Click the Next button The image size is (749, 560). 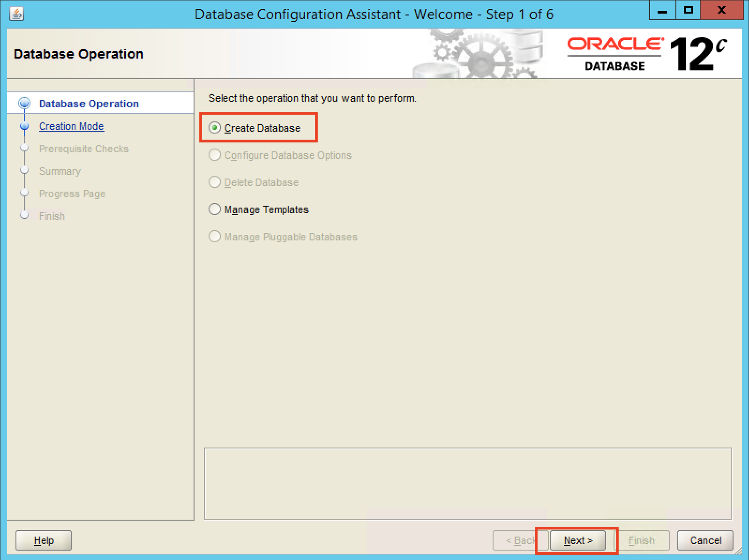[x=578, y=540]
